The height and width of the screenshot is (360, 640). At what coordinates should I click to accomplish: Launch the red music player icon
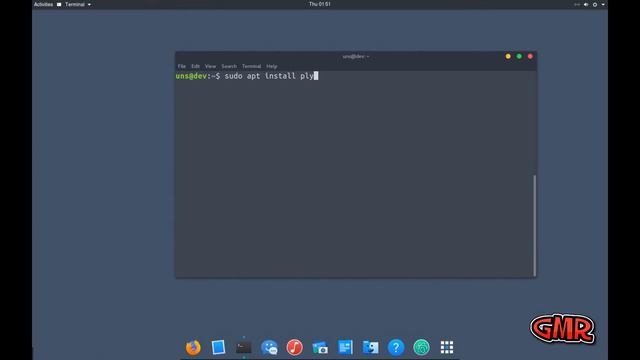(x=294, y=347)
